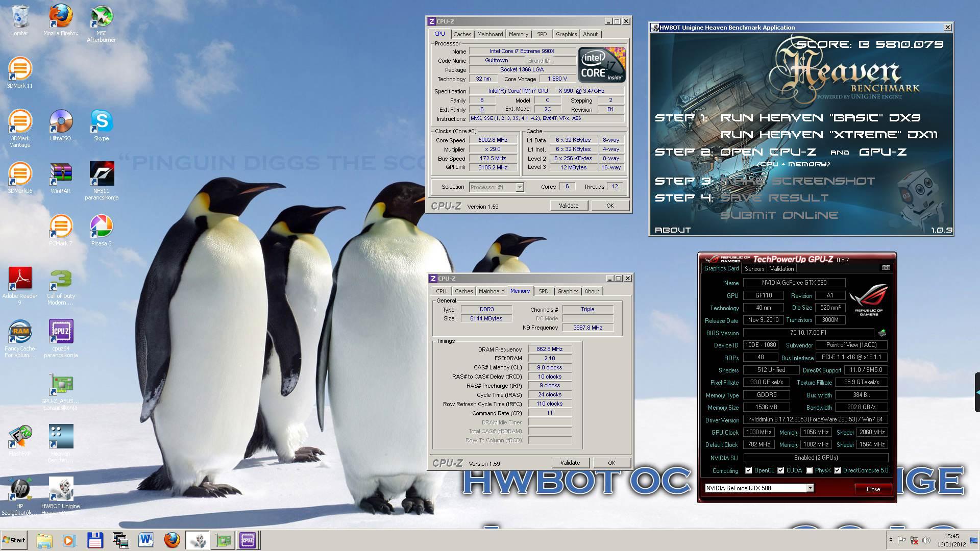Viewport: 980px width, 551px height.
Task: Open PCMark 7 desktop shortcut
Action: [61, 231]
